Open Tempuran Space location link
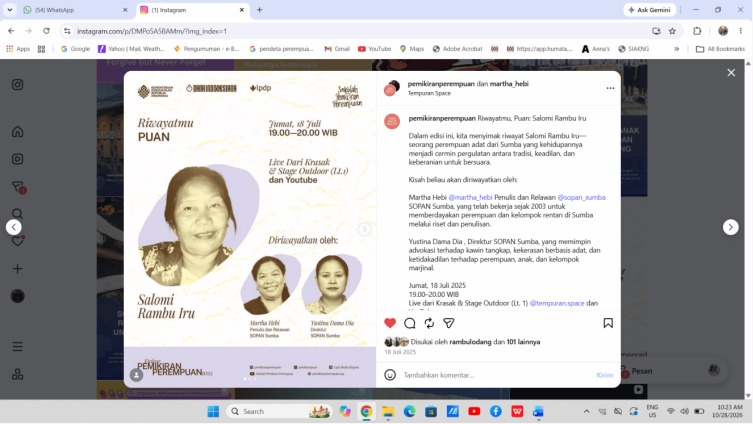 pos(429,93)
